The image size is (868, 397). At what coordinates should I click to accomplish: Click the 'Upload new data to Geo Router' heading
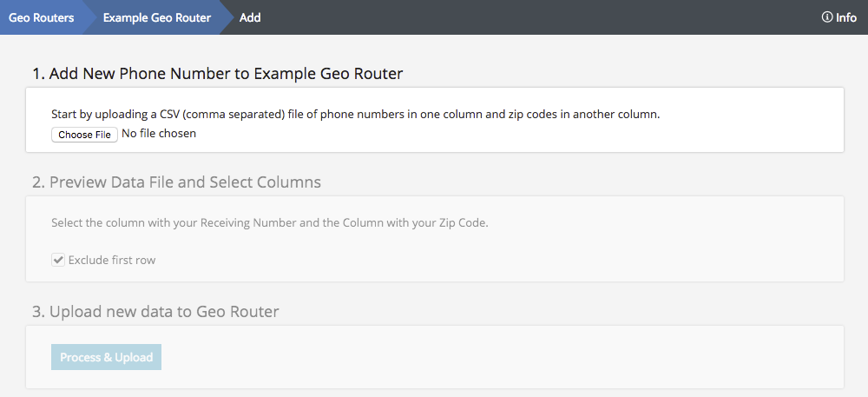click(x=155, y=312)
